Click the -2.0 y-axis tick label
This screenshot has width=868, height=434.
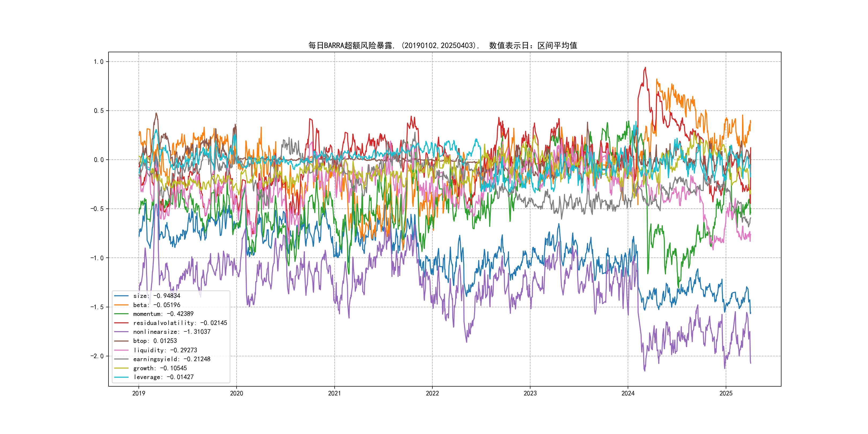tap(97, 356)
